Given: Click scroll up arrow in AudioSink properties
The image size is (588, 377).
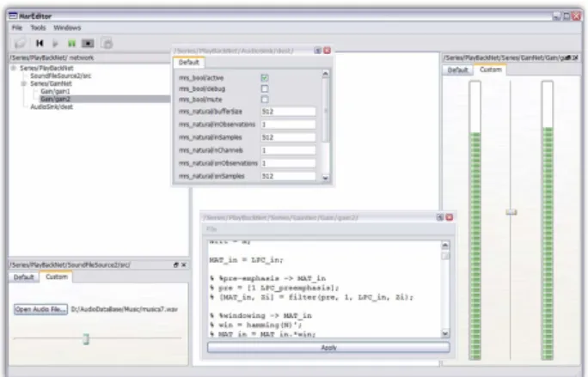Looking at the screenshot, I should [326, 74].
